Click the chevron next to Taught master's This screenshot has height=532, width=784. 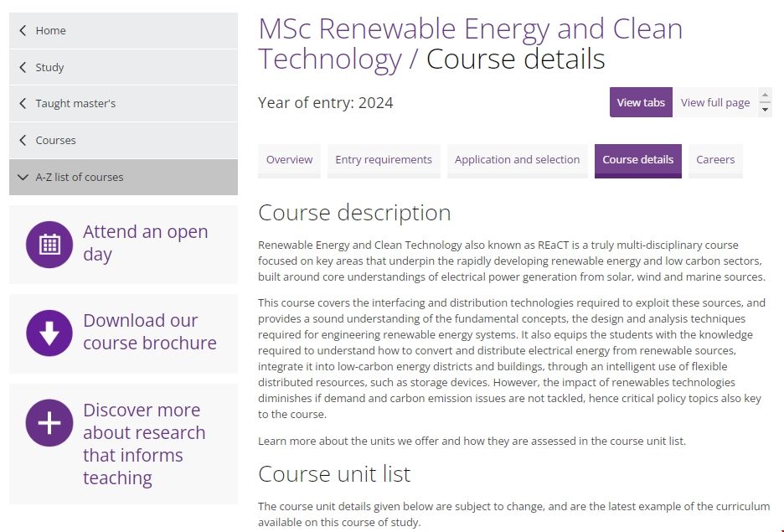(23, 104)
